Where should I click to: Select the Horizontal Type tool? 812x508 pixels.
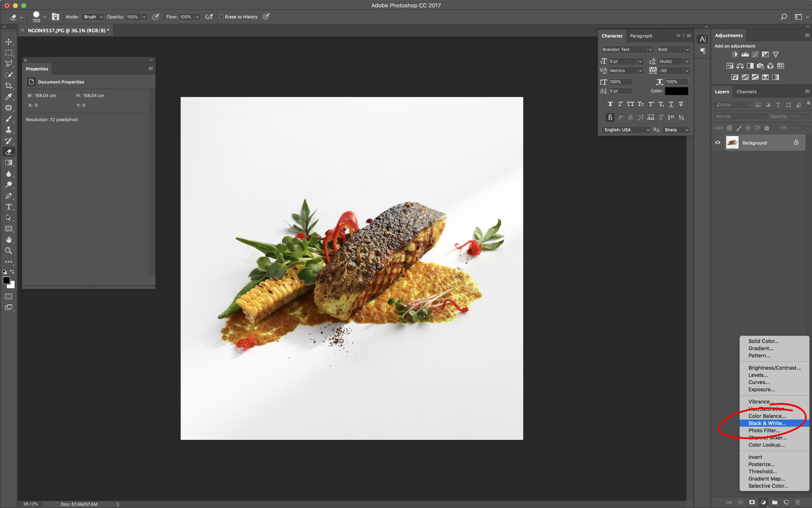pyautogui.click(x=9, y=207)
